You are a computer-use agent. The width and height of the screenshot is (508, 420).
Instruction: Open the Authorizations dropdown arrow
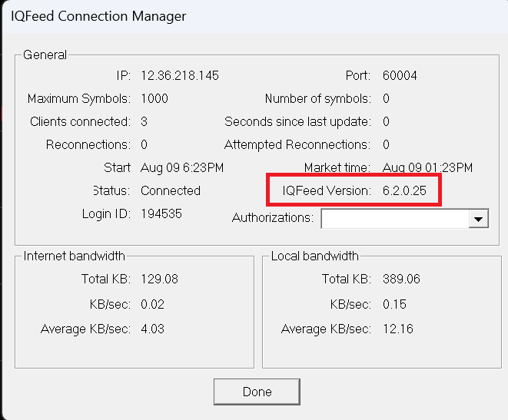coord(479,219)
